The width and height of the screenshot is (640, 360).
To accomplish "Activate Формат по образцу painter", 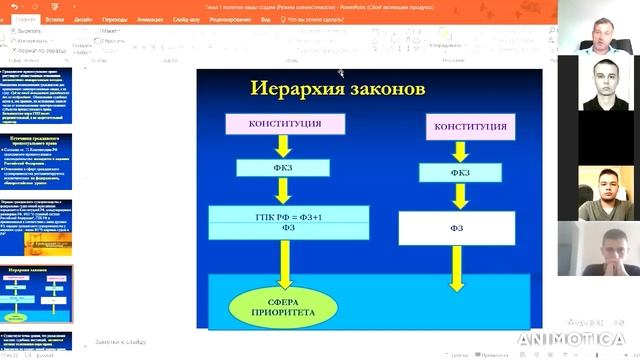I will 39,51.
